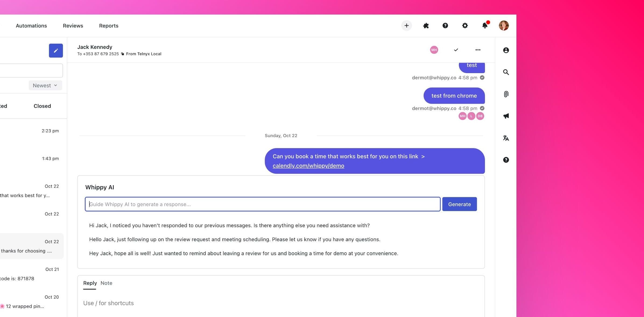Open notifications bell
The image size is (644, 317).
(x=485, y=26)
